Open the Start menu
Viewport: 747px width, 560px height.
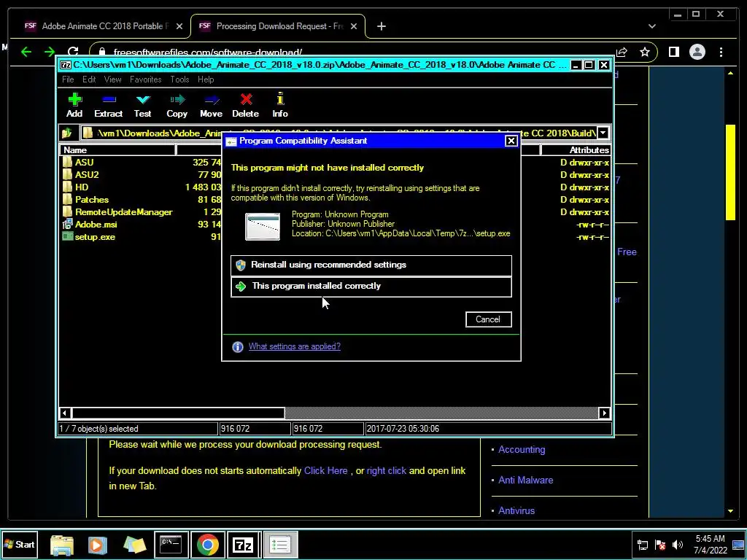click(20, 544)
